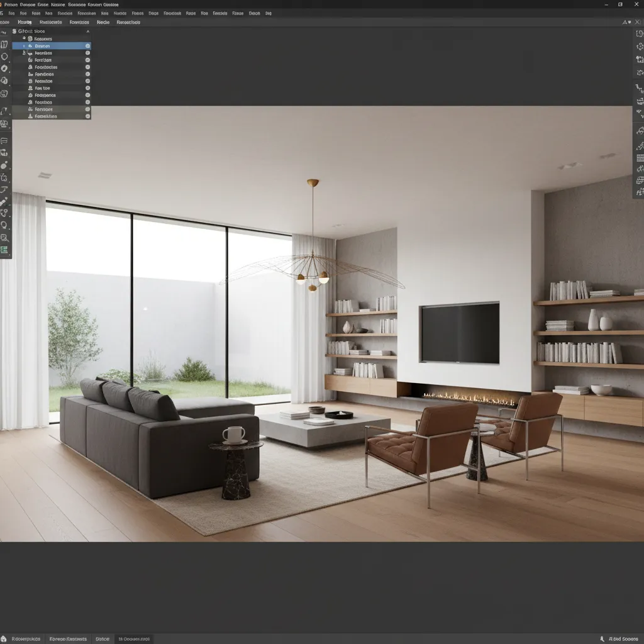The width and height of the screenshot is (644, 644).
Task: Collapse the scene panel with the header chevron
Action: click(87, 31)
